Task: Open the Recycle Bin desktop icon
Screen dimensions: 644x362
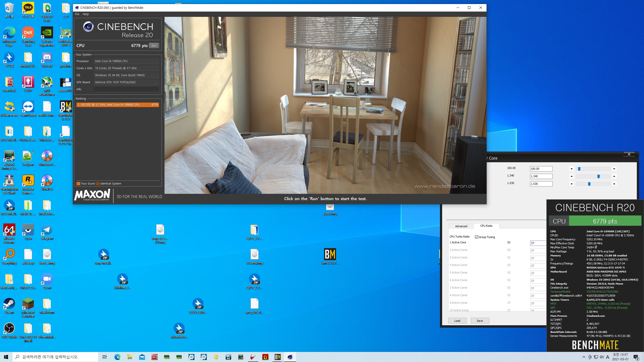Action: 9,10
